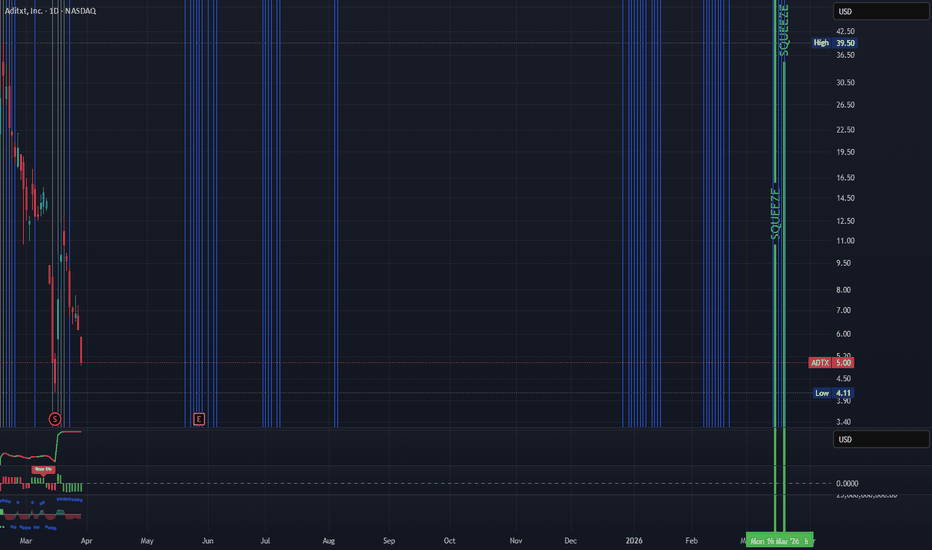Click the 11.00 price axis value
The height and width of the screenshot is (550, 932).
pyautogui.click(x=845, y=241)
